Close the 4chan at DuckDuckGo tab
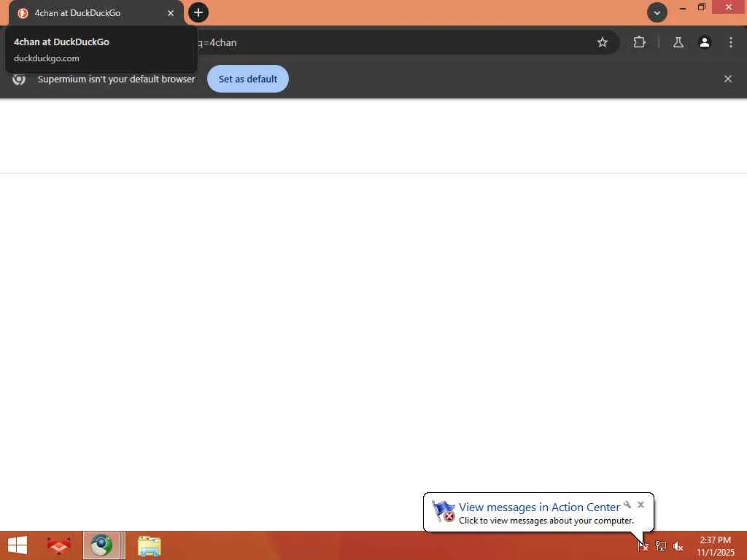The height and width of the screenshot is (560, 747). pos(171,13)
